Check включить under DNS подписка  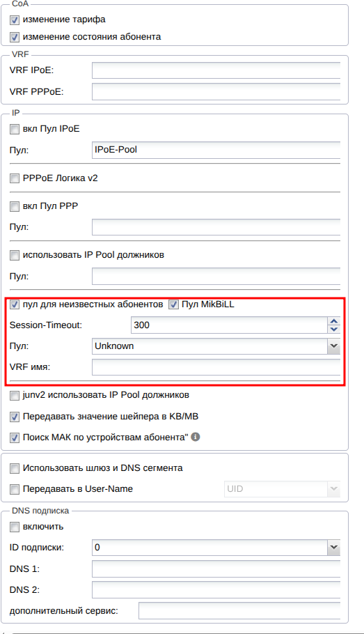(15, 527)
